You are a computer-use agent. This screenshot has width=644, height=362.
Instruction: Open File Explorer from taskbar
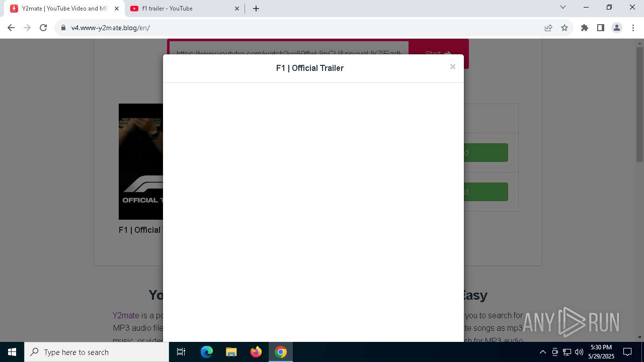point(231,352)
